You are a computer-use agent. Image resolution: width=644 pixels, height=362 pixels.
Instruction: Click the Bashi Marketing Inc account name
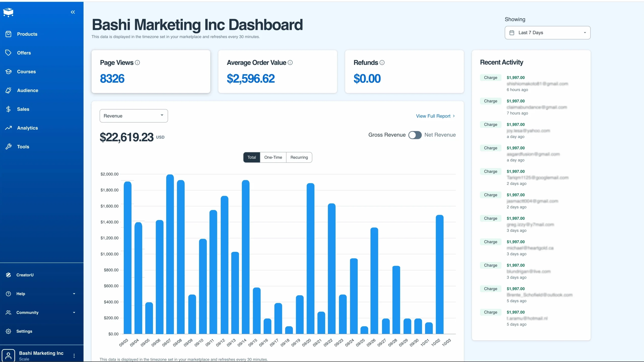[41, 353]
